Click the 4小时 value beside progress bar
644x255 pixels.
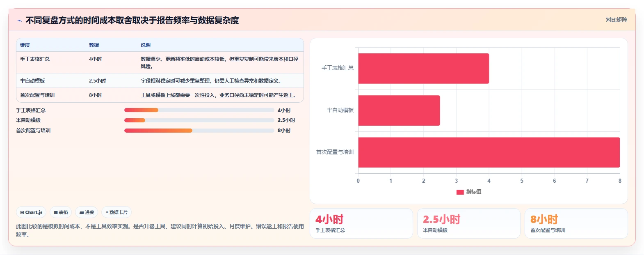pos(284,110)
